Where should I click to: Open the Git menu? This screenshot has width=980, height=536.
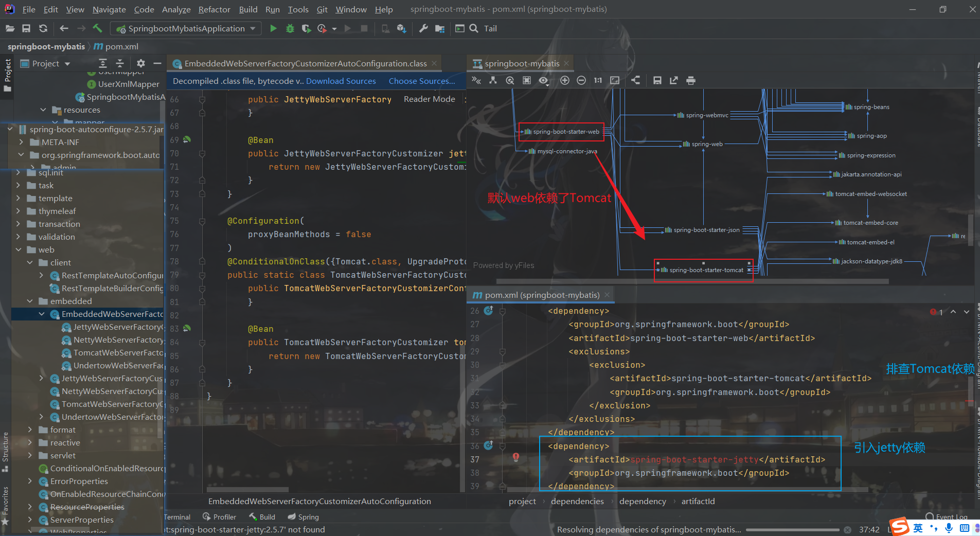click(x=322, y=9)
